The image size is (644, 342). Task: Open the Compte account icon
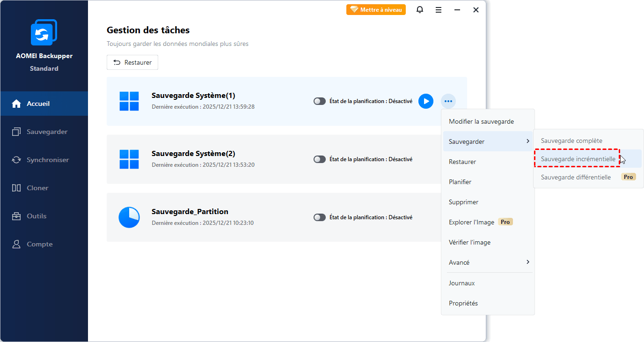[16, 245]
